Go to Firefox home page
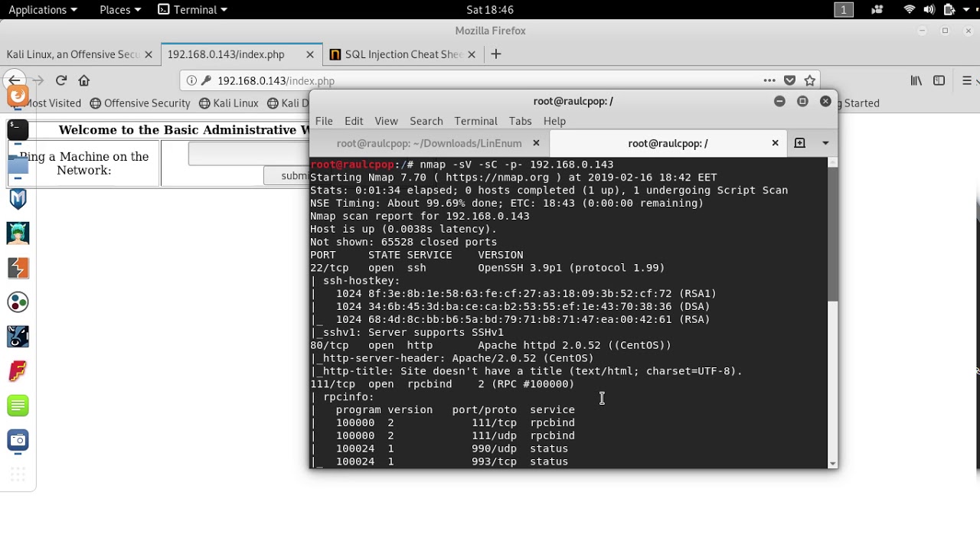Viewport: 980px width, 551px height. (x=84, y=80)
